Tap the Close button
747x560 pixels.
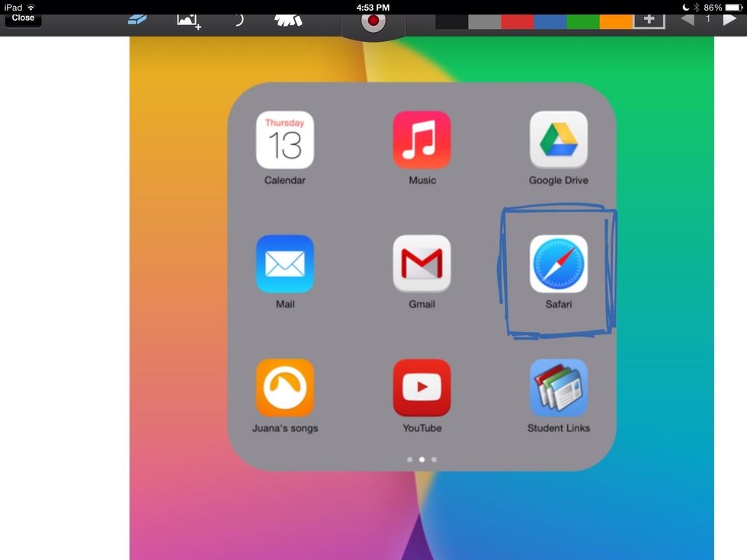tap(23, 18)
